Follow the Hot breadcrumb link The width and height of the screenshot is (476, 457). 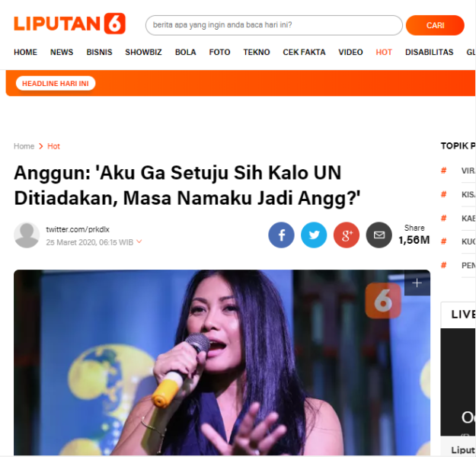click(x=53, y=146)
